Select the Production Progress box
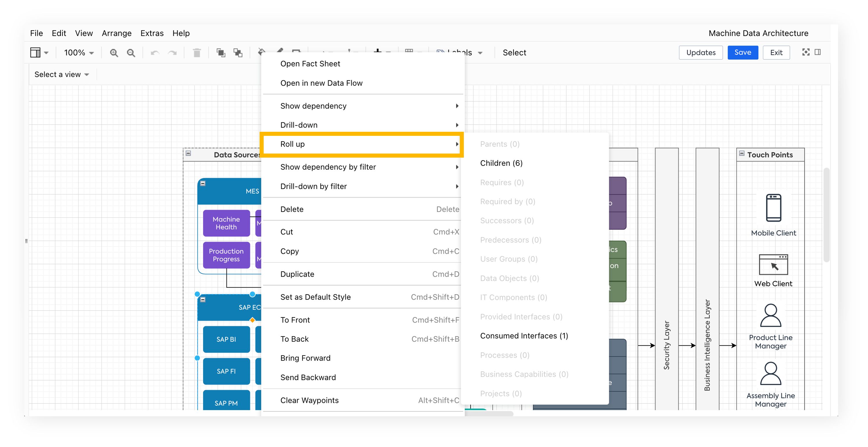Viewport: 868px width, 447px height. pyautogui.click(x=227, y=255)
